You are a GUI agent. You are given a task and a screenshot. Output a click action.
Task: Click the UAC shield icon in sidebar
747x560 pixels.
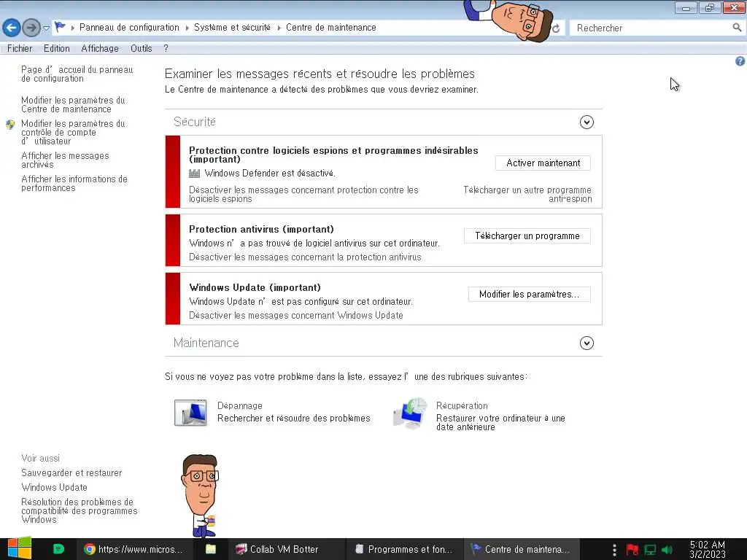click(x=10, y=125)
